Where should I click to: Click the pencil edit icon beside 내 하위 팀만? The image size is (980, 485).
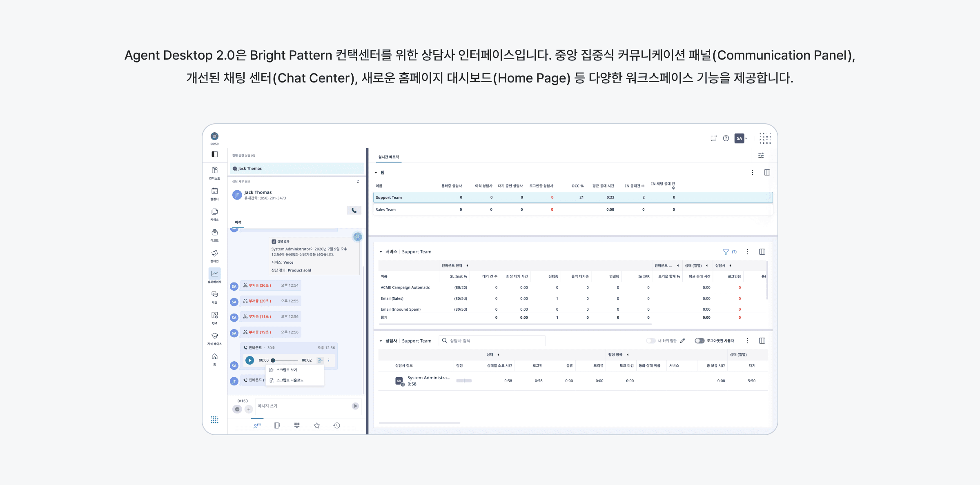pos(683,341)
